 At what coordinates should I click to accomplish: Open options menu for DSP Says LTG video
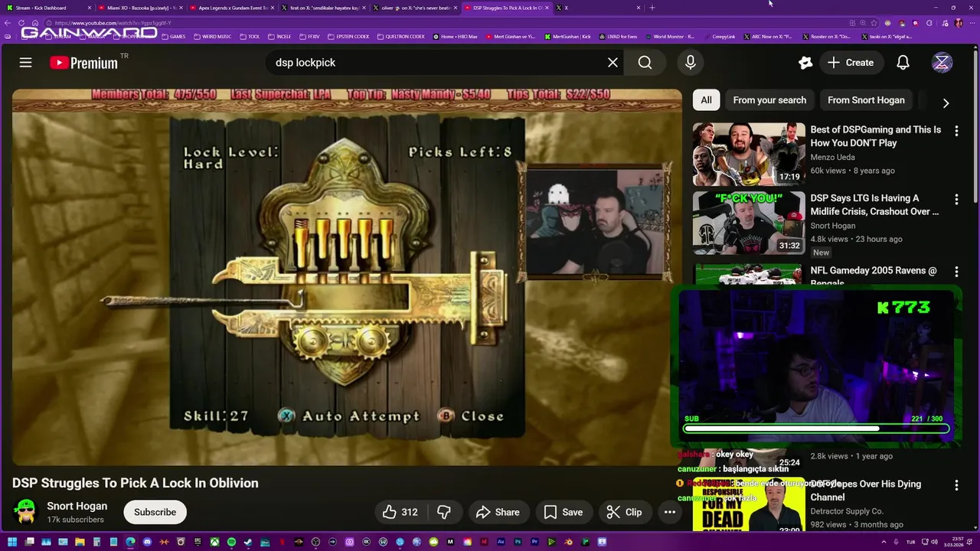coord(956,200)
